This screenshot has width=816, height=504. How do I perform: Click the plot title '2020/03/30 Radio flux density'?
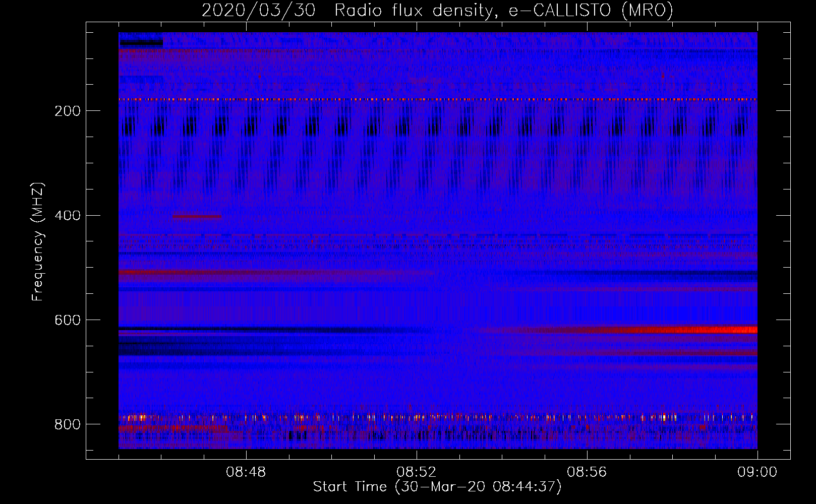(x=437, y=10)
